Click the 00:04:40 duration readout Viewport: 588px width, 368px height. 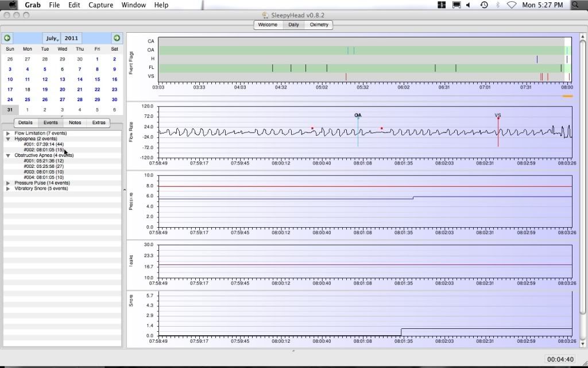pos(560,359)
